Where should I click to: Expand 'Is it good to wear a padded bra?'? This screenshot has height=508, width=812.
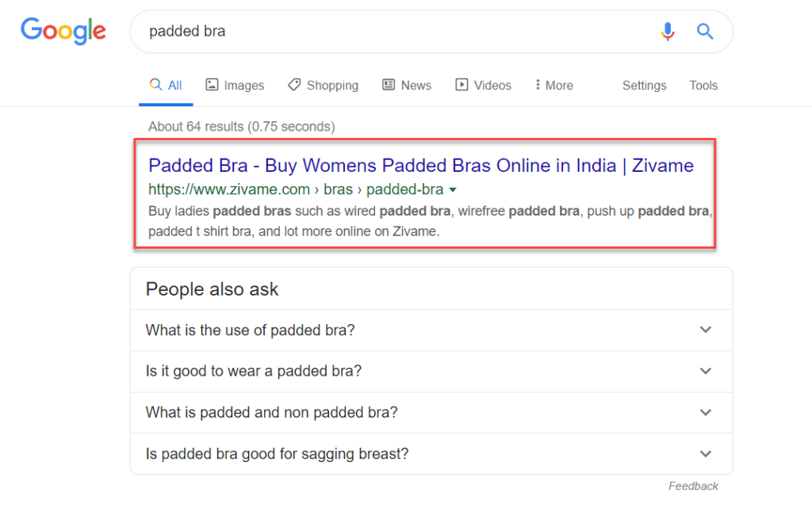431,372
